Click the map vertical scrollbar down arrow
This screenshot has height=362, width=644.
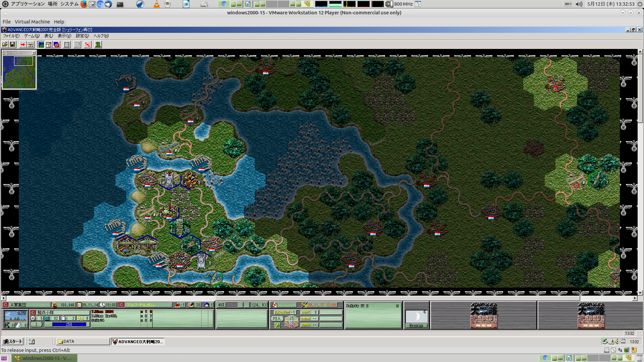640,293
